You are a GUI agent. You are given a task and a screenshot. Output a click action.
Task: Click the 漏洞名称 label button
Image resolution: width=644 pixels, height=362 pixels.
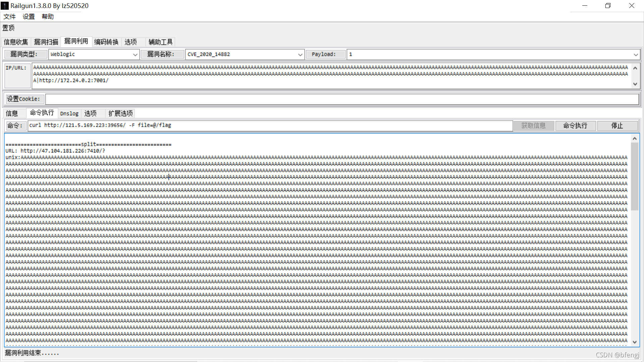[162, 54]
